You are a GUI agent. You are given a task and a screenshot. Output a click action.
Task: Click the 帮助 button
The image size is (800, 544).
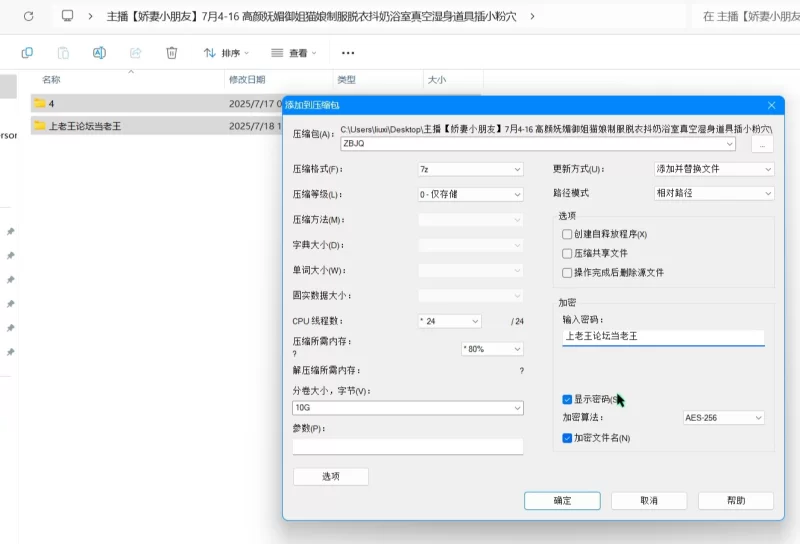tap(736, 501)
